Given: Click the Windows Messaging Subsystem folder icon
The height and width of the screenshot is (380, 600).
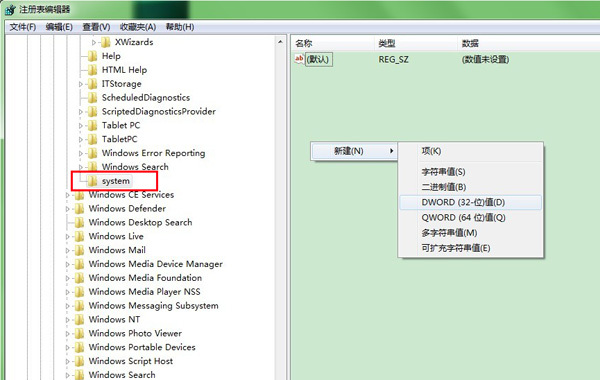Looking at the screenshot, I should [x=79, y=306].
